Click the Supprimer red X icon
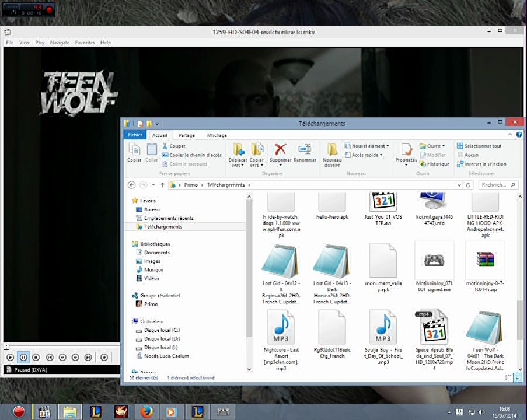The image size is (527, 420). (x=280, y=149)
